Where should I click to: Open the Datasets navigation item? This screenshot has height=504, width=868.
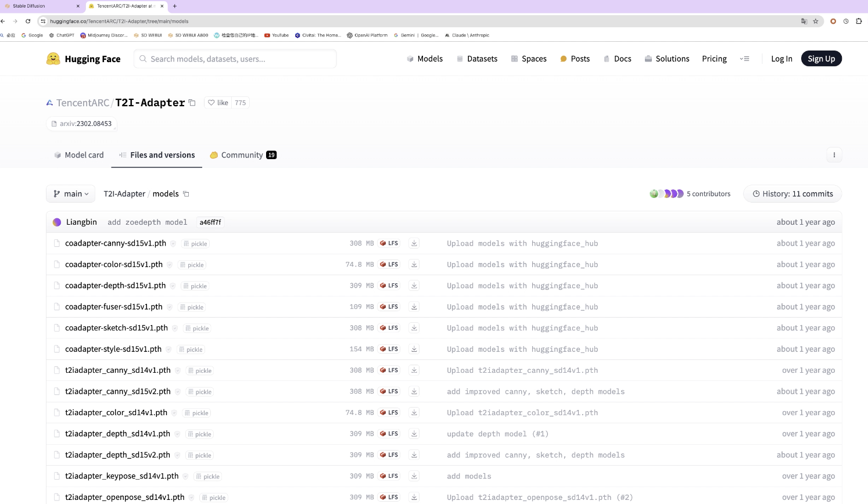point(477,59)
